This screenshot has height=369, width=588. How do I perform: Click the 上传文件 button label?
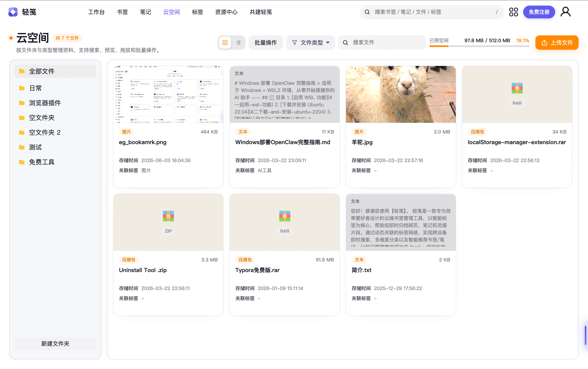pos(561,42)
